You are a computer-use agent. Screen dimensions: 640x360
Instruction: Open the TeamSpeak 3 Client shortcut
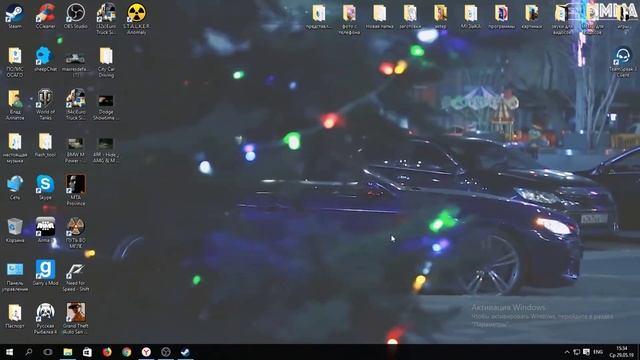click(623, 61)
